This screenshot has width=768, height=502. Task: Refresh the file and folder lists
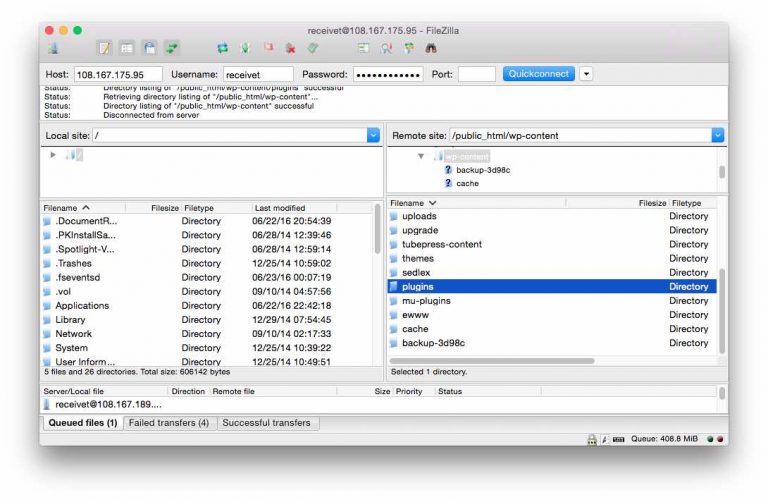(x=222, y=48)
